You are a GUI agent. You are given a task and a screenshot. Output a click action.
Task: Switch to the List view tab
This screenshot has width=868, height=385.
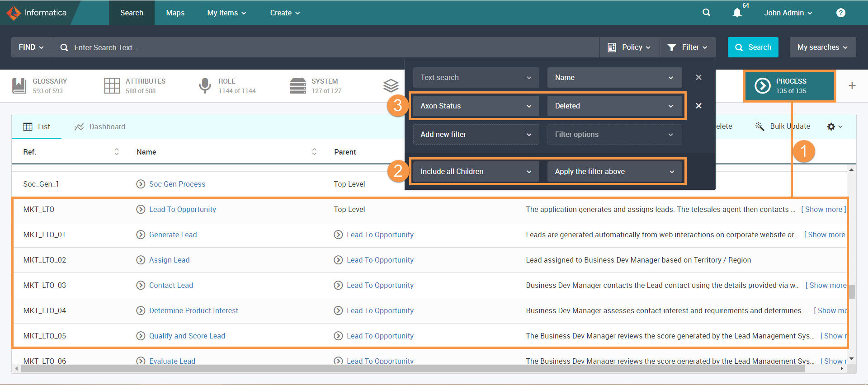(37, 127)
